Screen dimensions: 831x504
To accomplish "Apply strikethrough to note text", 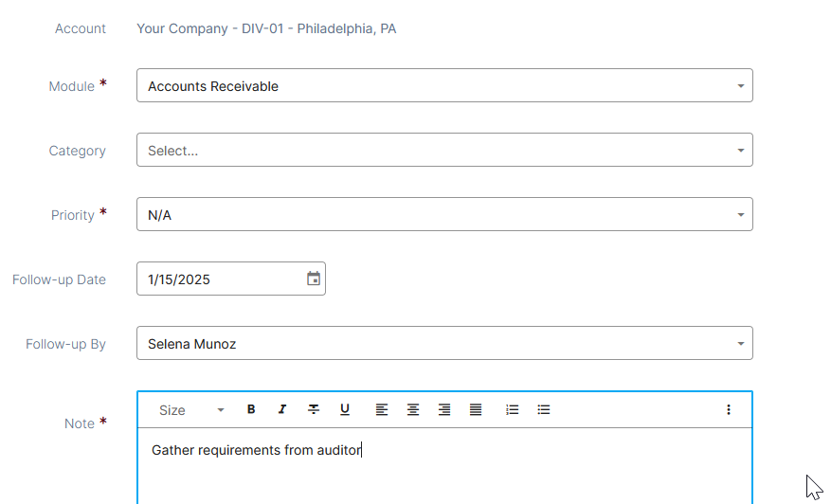I will click(x=314, y=409).
